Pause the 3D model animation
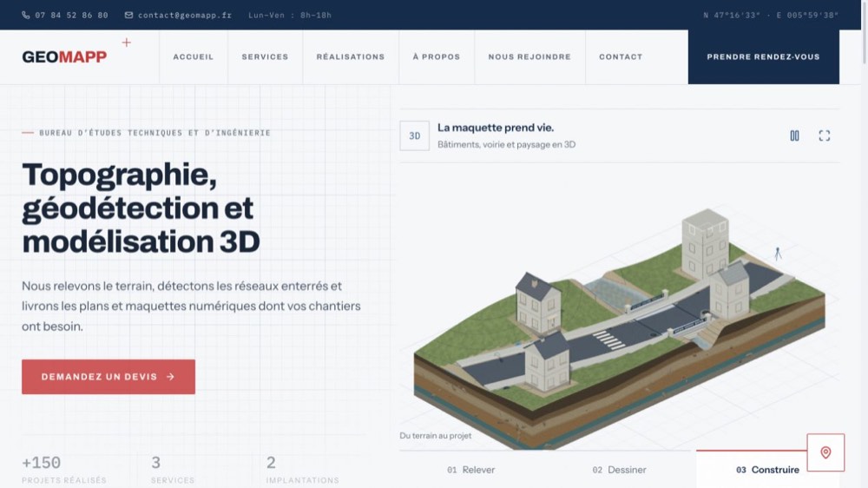Screen dimensions: 868x488 point(794,135)
